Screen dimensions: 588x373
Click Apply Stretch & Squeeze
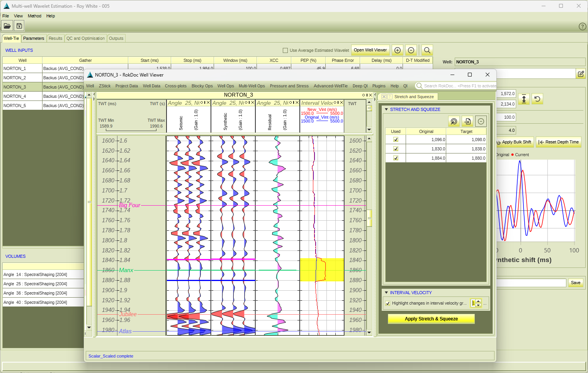coord(431,318)
